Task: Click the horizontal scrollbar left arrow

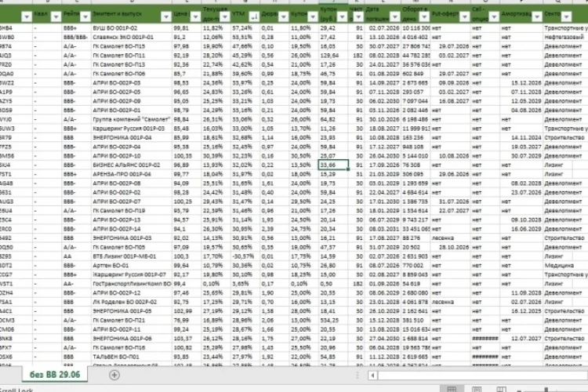Action: (x=372, y=375)
